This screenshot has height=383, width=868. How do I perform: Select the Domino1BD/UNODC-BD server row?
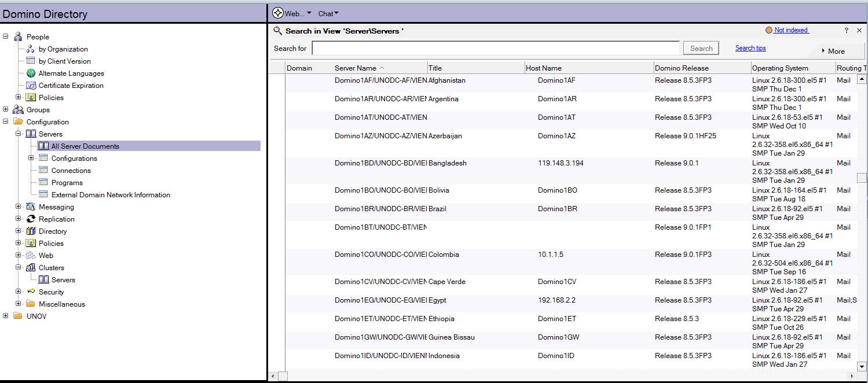[x=571, y=171]
